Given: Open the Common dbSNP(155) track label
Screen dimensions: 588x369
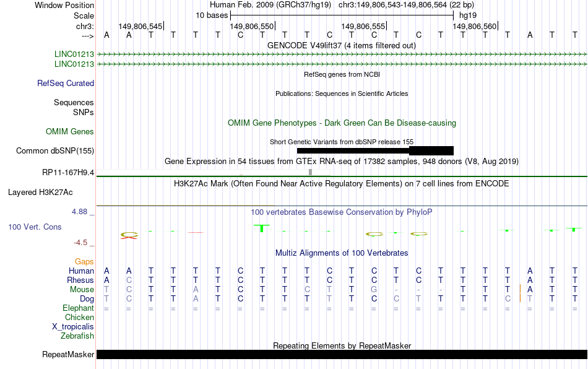Looking at the screenshot, I should point(55,150).
